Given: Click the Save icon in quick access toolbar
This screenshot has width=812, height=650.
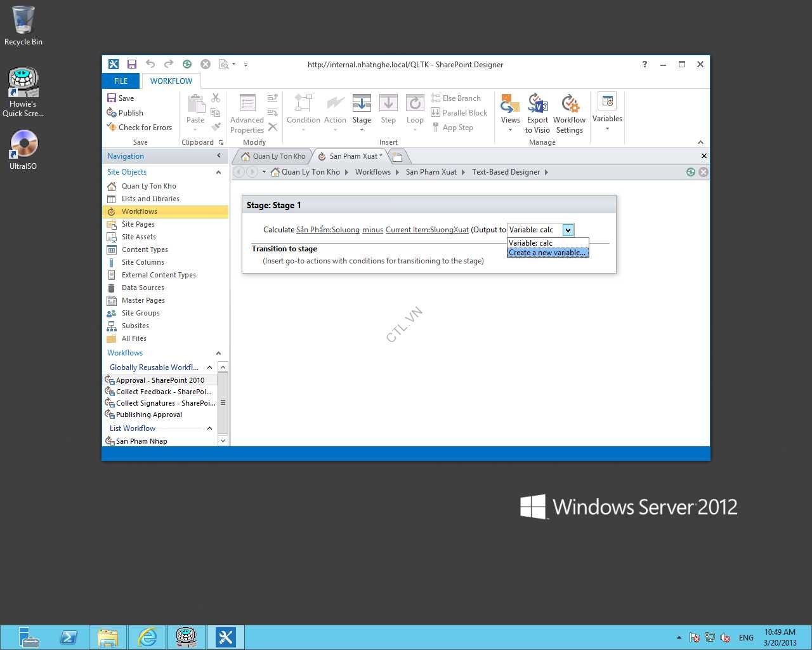Looking at the screenshot, I should [x=132, y=64].
